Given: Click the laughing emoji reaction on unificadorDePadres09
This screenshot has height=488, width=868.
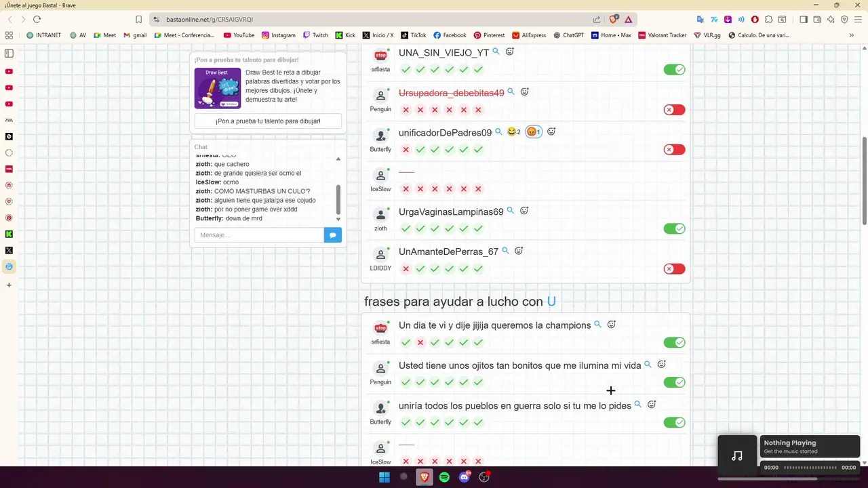Looking at the screenshot, I should point(514,131).
